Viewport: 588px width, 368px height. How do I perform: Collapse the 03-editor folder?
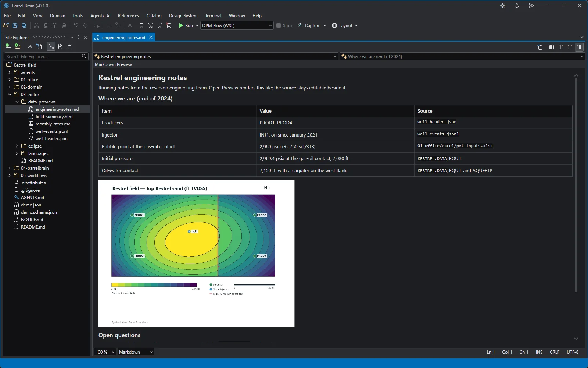10,95
